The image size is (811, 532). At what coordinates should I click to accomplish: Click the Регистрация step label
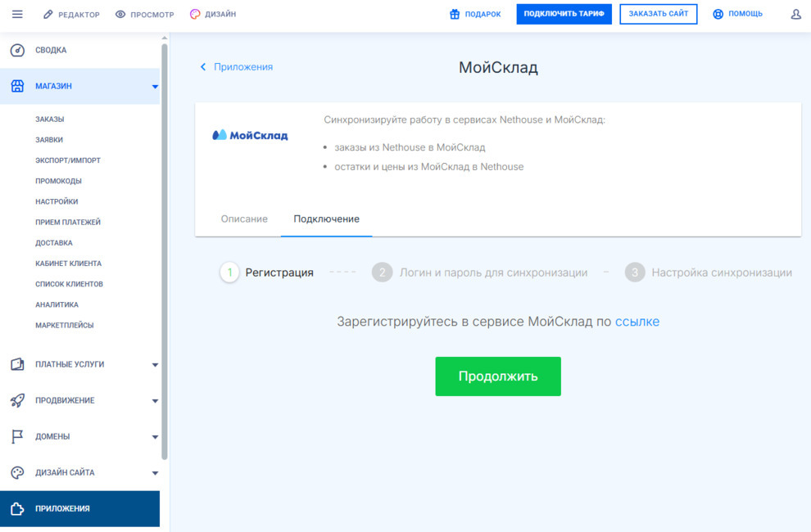(x=279, y=273)
